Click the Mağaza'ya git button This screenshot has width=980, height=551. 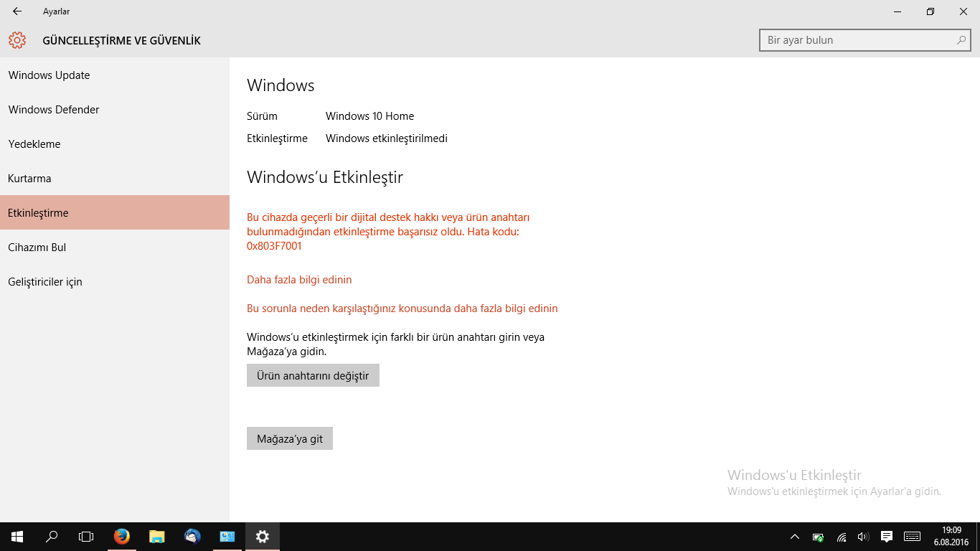[290, 438]
